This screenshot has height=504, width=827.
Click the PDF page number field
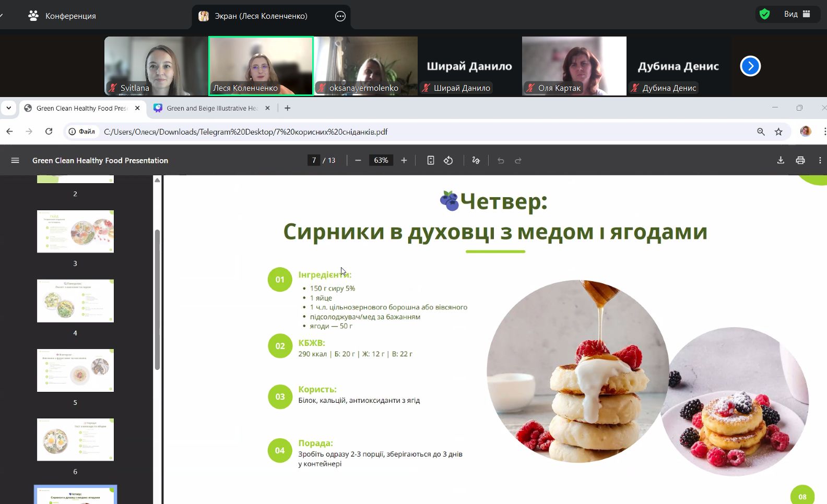[x=314, y=161]
